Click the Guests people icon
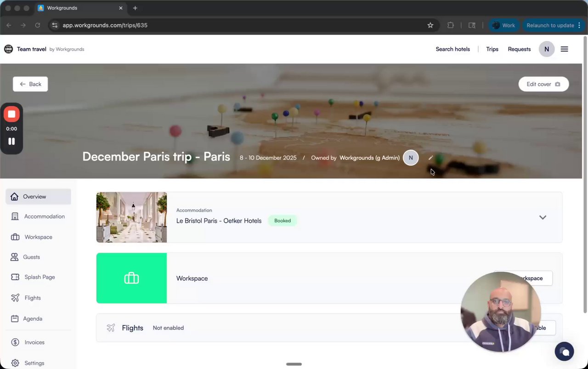This screenshot has width=588, height=369. (x=14, y=257)
